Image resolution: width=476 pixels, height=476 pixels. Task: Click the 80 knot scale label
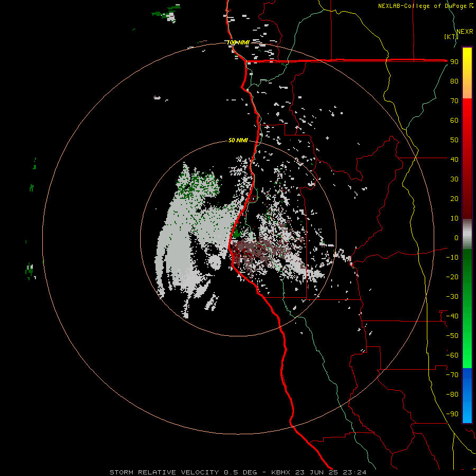(x=454, y=81)
